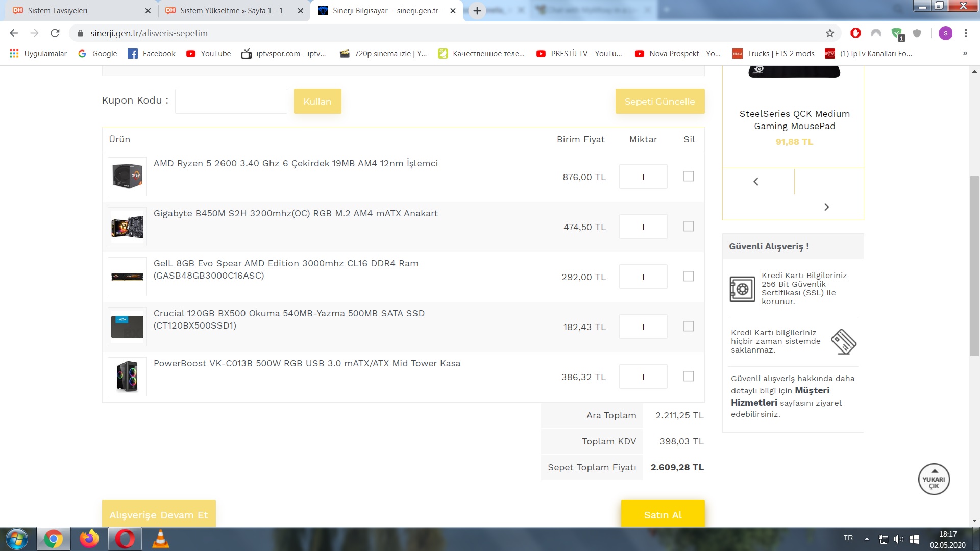Open VLC media player from taskbar
Viewport: 980px width, 551px height.
click(161, 539)
